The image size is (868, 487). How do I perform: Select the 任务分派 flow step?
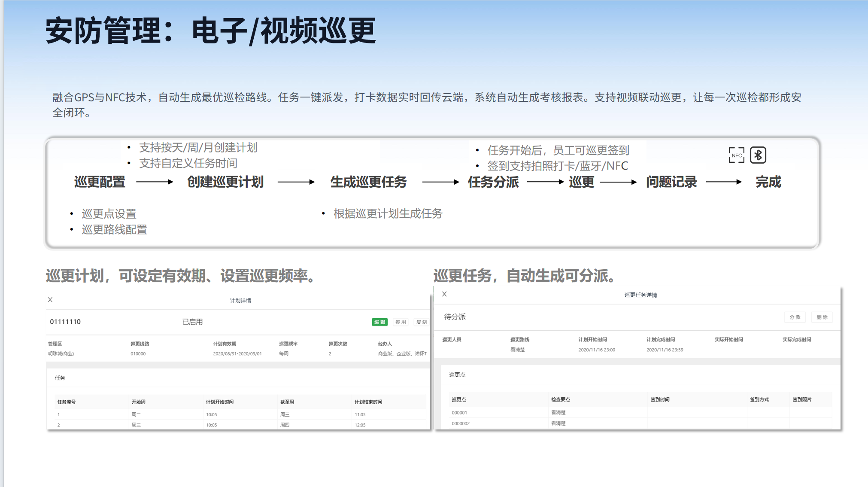493,182
